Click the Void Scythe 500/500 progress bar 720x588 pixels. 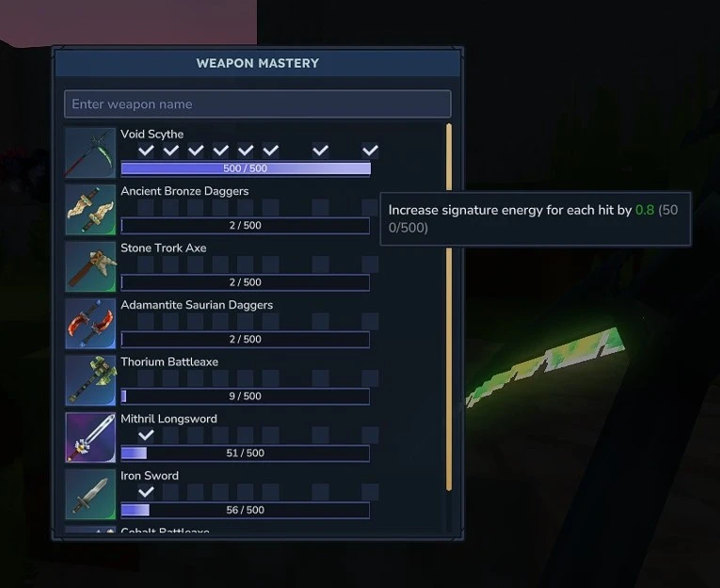[246, 168]
